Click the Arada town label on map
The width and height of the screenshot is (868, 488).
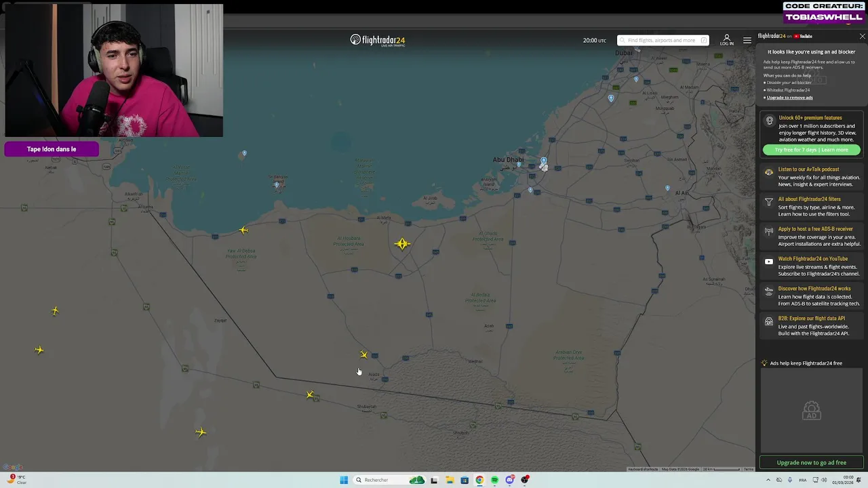(374, 374)
